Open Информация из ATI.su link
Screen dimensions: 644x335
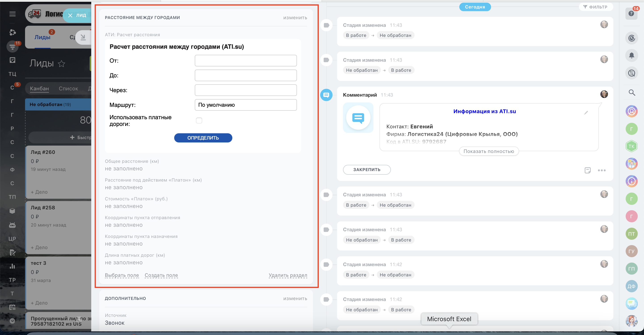pos(485,112)
